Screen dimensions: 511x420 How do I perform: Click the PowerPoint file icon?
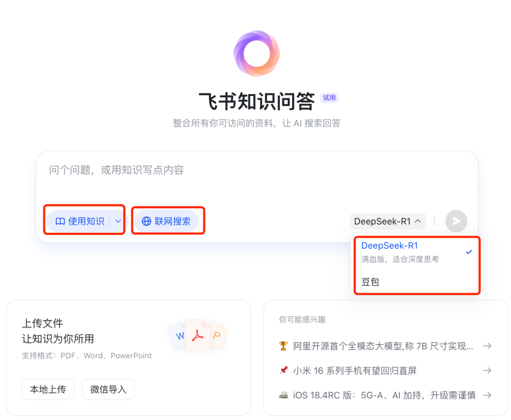(217, 336)
